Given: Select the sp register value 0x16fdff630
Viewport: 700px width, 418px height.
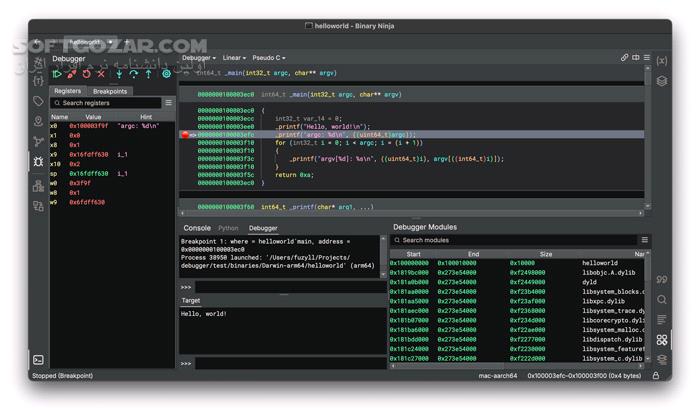Looking at the screenshot, I should 88,174.
